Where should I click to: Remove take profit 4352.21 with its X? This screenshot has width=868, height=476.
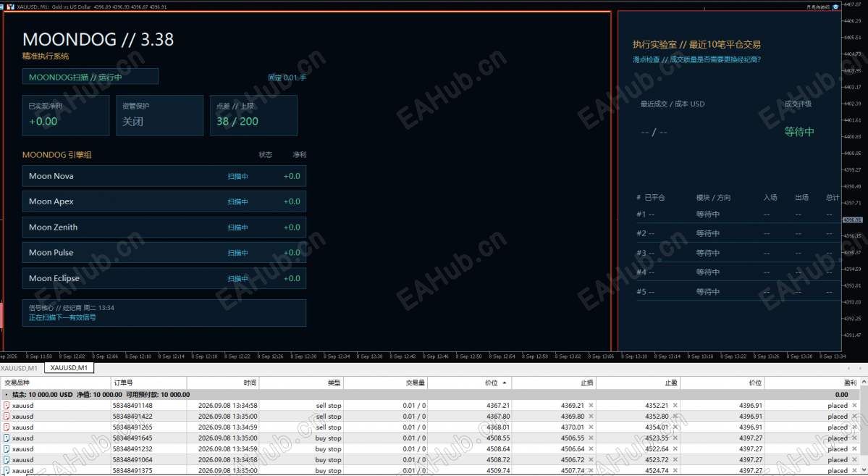click(x=675, y=406)
